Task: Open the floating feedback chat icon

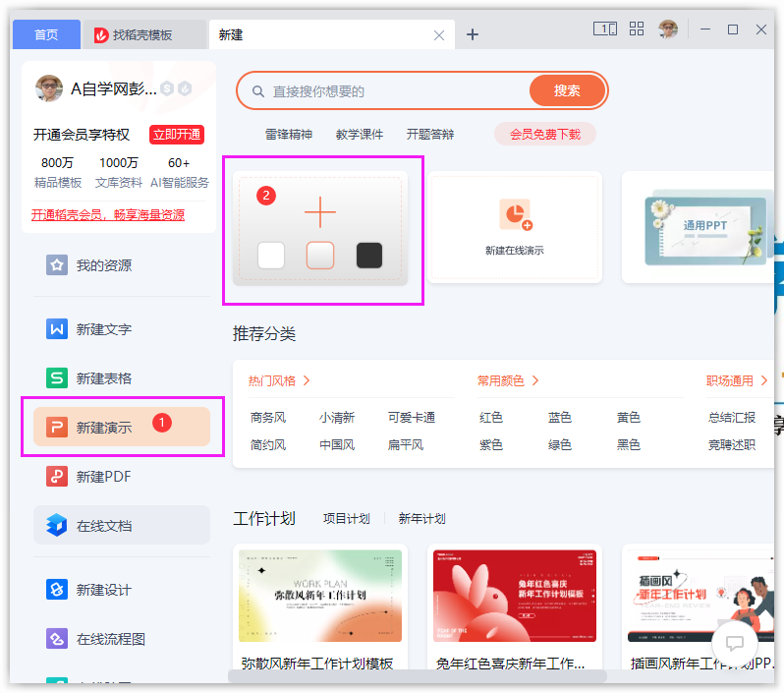Action: 735,644
